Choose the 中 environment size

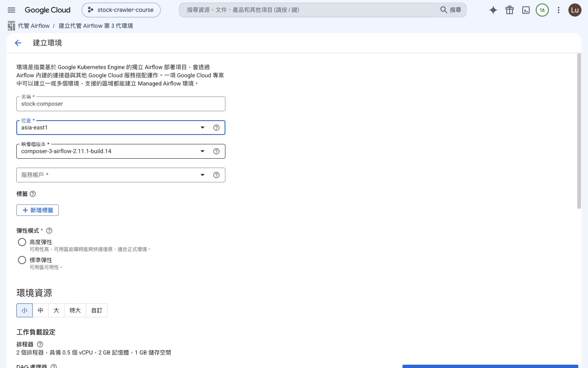(40, 310)
